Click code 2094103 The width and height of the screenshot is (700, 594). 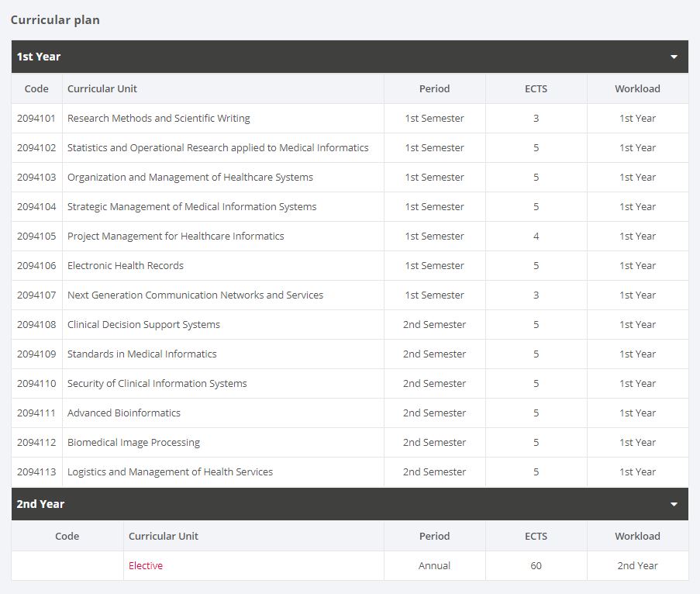36,178
